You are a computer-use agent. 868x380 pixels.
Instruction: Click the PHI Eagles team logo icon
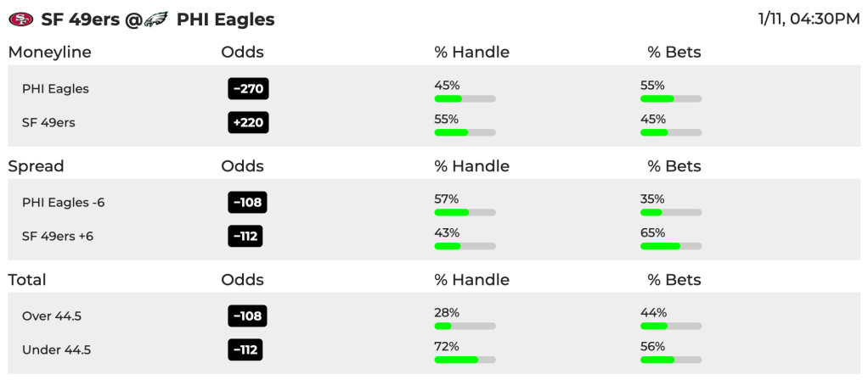tap(155, 20)
